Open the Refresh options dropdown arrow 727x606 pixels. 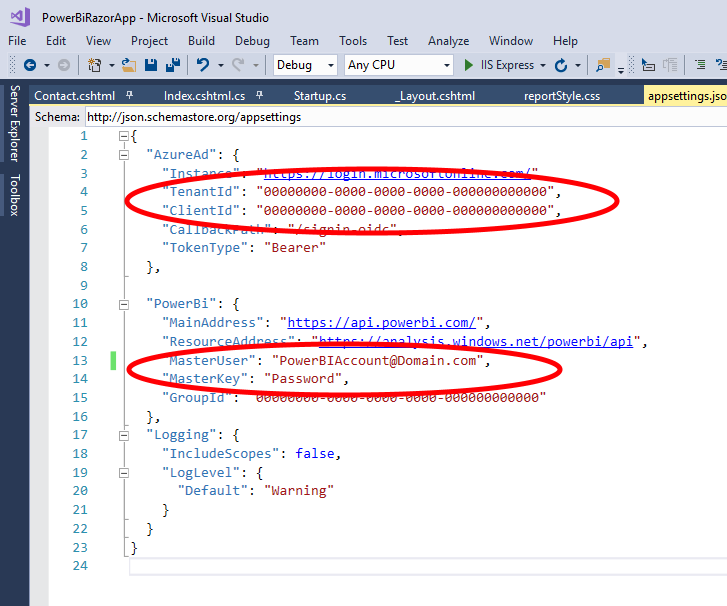click(x=578, y=65)
